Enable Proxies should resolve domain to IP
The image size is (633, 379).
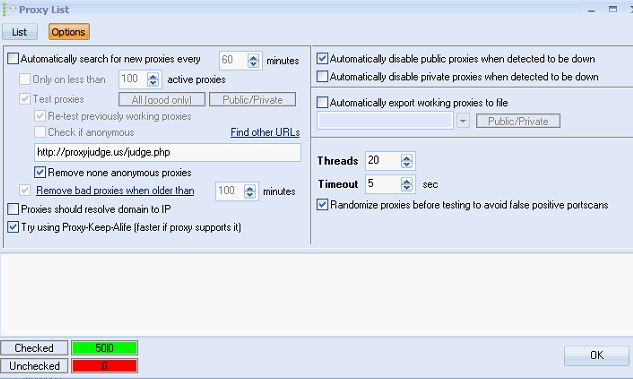tap(13, 209)
